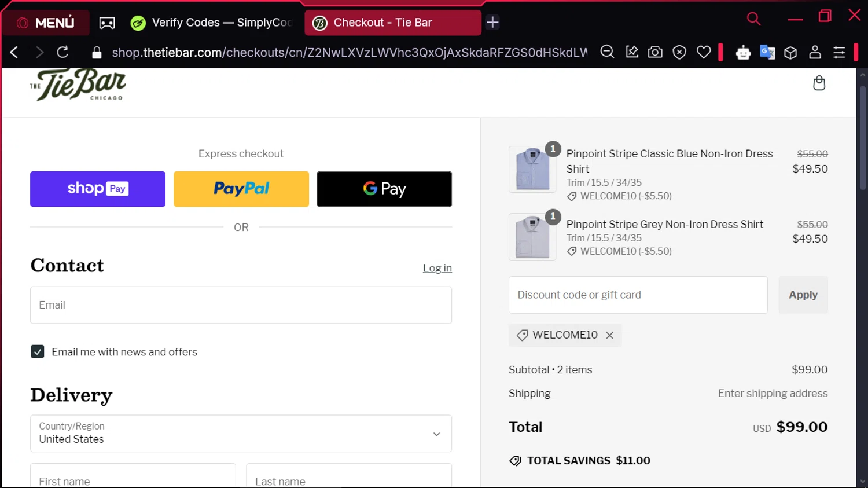Click the site security lock icon
Viewport: 868px width, 488px height.
click(97, 53)
